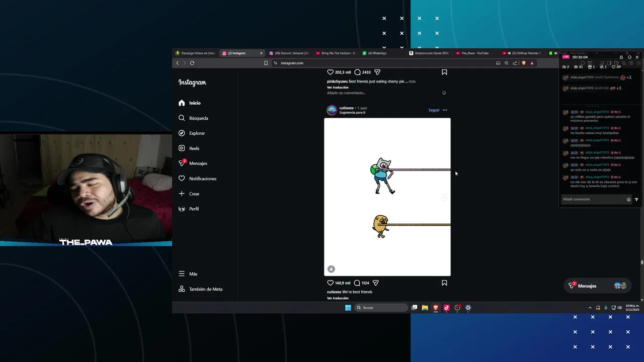Show hidden tray icons chevron

pyautogui.click(x=590, y=308)
